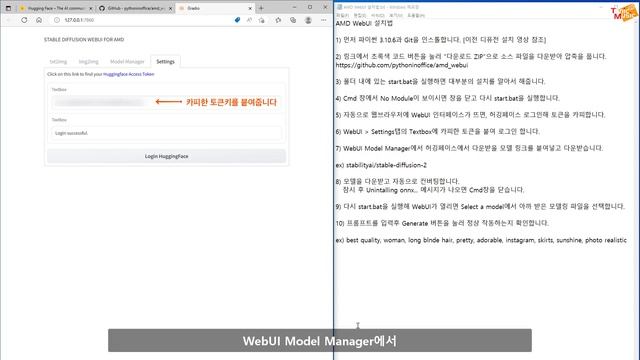Click Notepad line 9 mentioning 'Select a model'
The height and width of the screenshot is (360, 640).
(480, 207)
